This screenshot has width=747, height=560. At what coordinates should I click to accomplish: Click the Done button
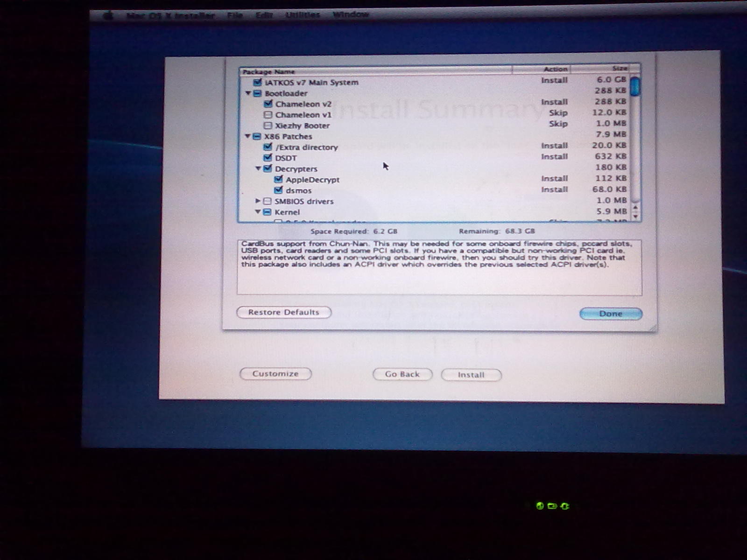(611, 314)
